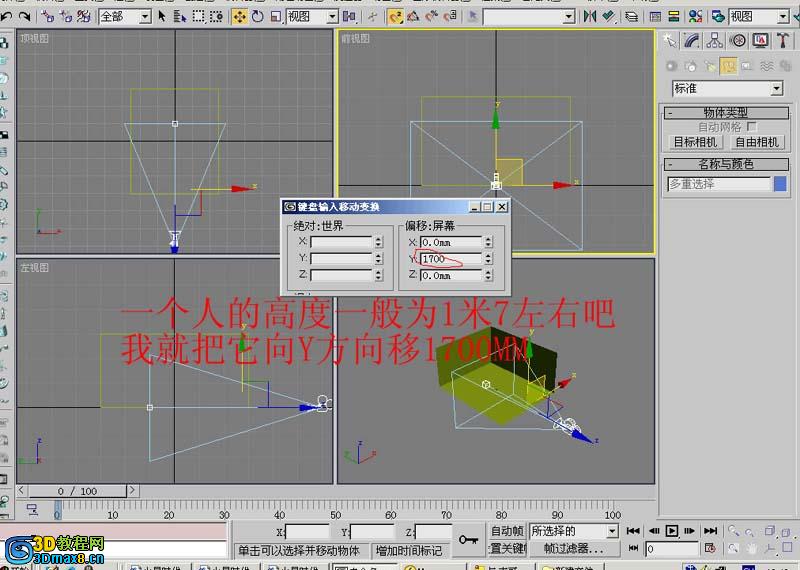Viewport: 800px width, 570px height.
Task: Switch to the Display panel tab
Action: [761, 41]
